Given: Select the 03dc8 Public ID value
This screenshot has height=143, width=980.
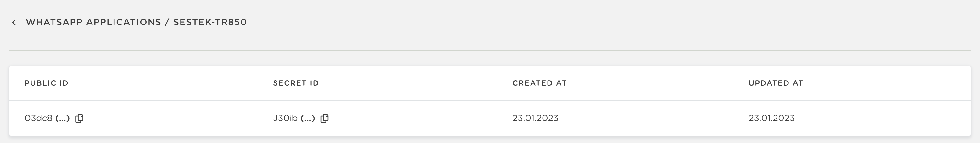Looking at the screenshot, I should pos(38,118).
